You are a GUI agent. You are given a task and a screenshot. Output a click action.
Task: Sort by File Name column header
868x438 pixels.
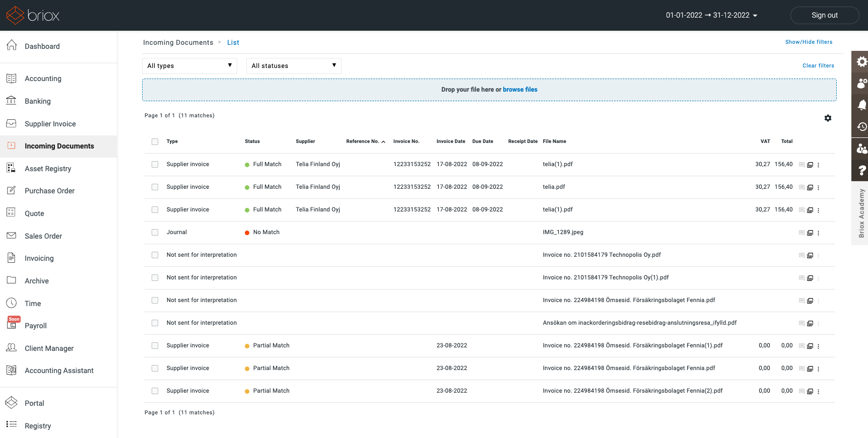pos(554,141)
